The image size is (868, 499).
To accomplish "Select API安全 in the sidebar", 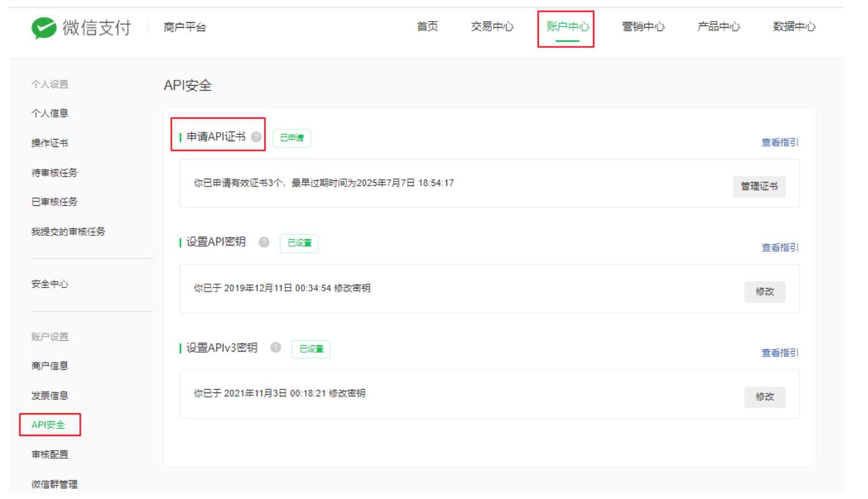I will click(x=48, y=425).
